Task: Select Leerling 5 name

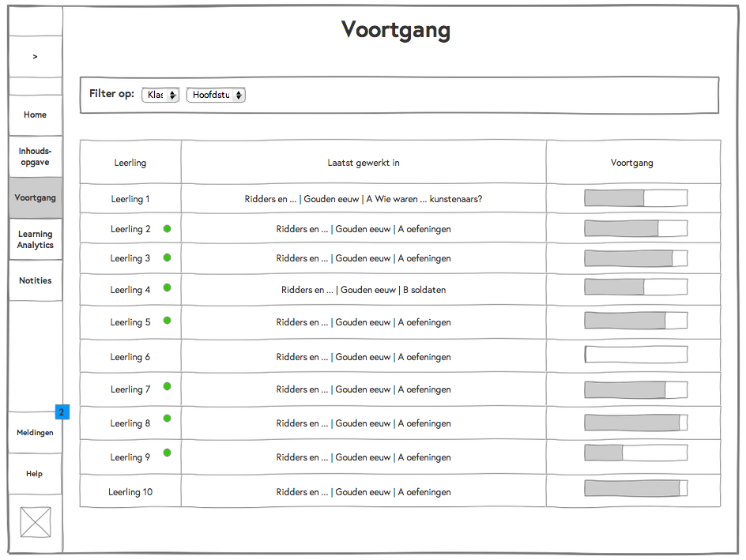Action: 130,321
